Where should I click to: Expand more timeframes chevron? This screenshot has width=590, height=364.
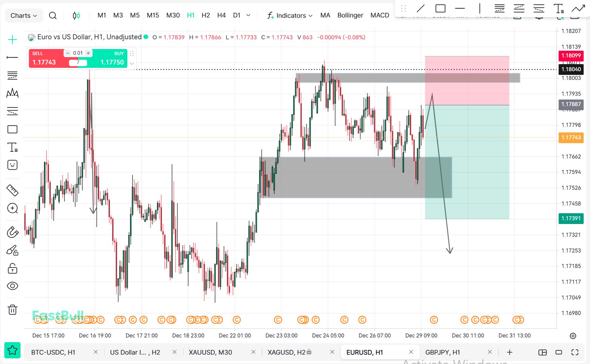click(x=248, y=15)
